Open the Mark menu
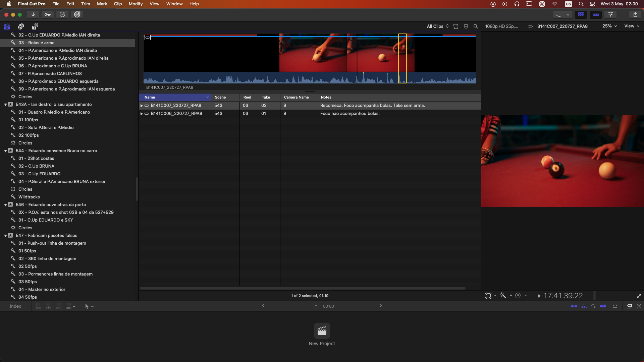Screen dimensions: 644x362 click(102, 4)
